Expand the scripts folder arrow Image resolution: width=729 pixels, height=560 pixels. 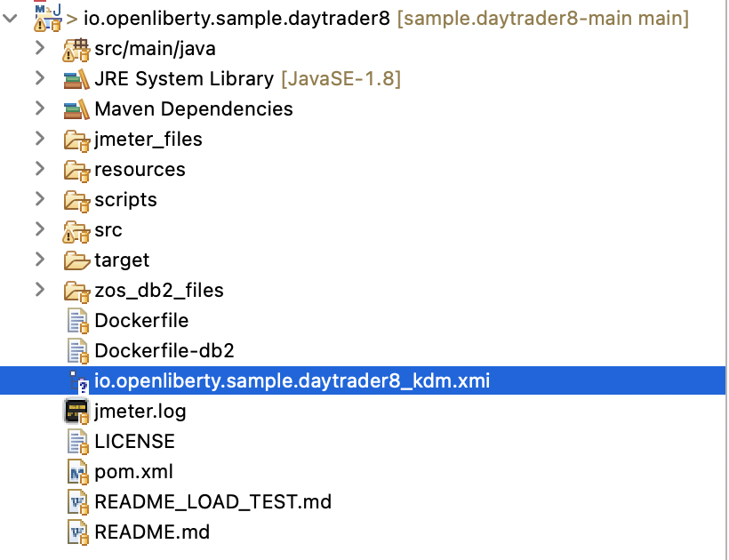pos(39,200)
